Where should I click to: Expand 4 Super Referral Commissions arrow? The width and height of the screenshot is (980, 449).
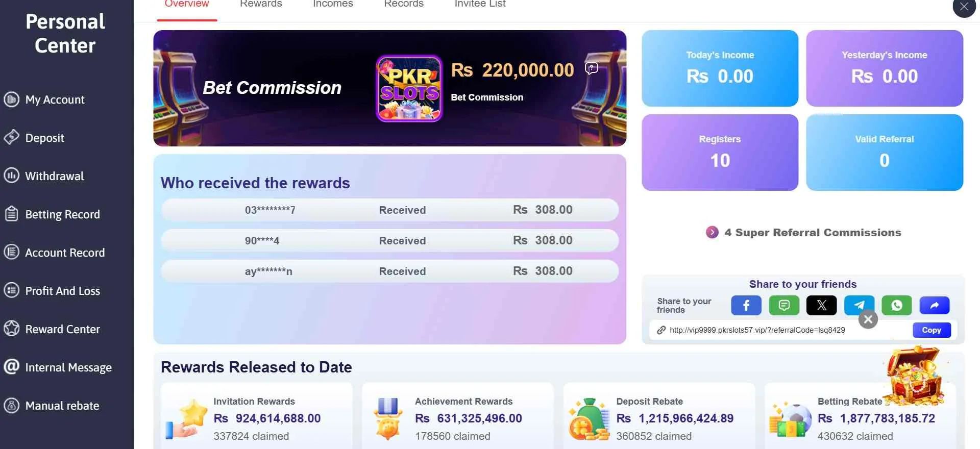[x=712, y=232]
